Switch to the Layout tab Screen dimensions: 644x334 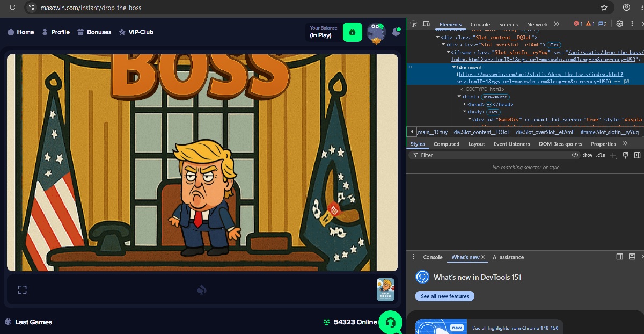[x=477, y=144]
